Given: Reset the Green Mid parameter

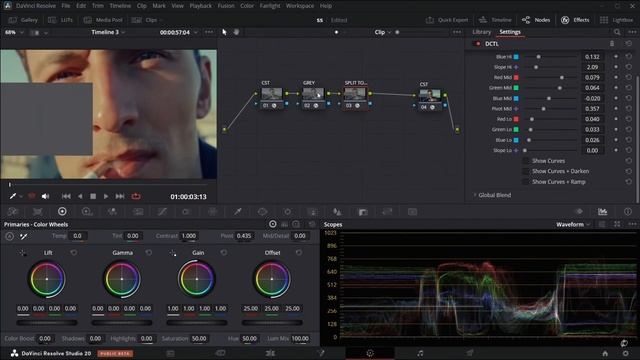Looking at the screenshot, I should pyautogui.click(x=629, y=88).
